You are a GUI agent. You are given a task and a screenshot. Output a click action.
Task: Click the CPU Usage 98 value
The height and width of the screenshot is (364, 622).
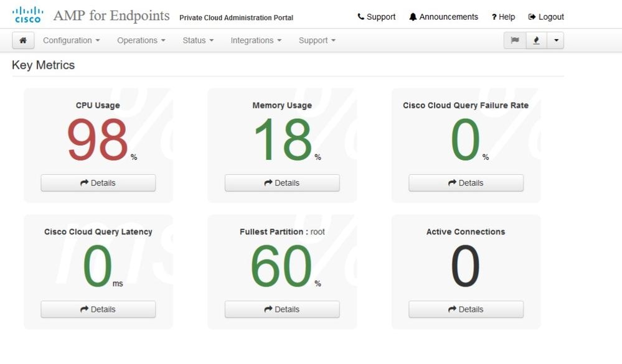click(x=98, y=139)
